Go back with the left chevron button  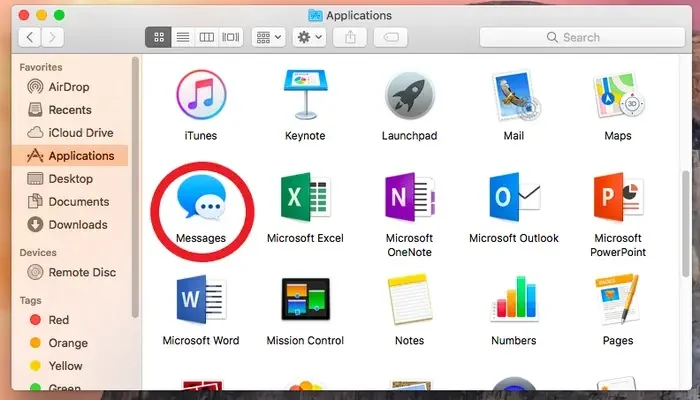(x=30, y=37)
